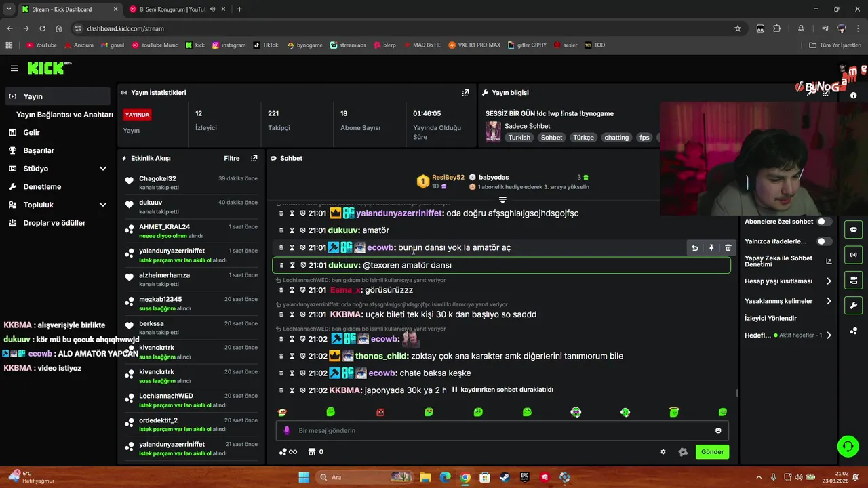Open the wrench tools button in right sidebar

(853, 305)
